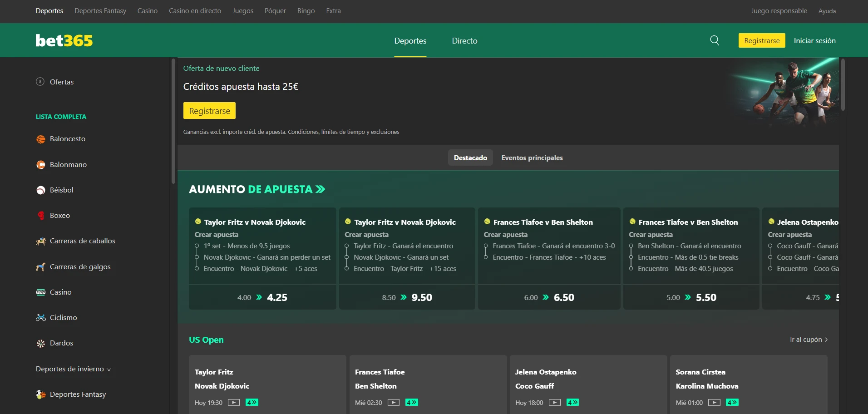Select boosted odds 5.50 bet
The height and width of the screenshot is (414, 868).
691,297
